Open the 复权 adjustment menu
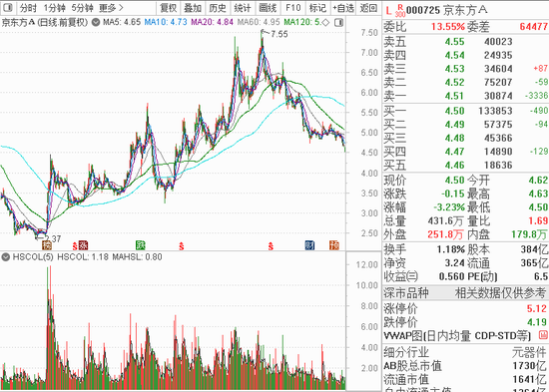The image size is (549, 392). click(x=168, y=7)
